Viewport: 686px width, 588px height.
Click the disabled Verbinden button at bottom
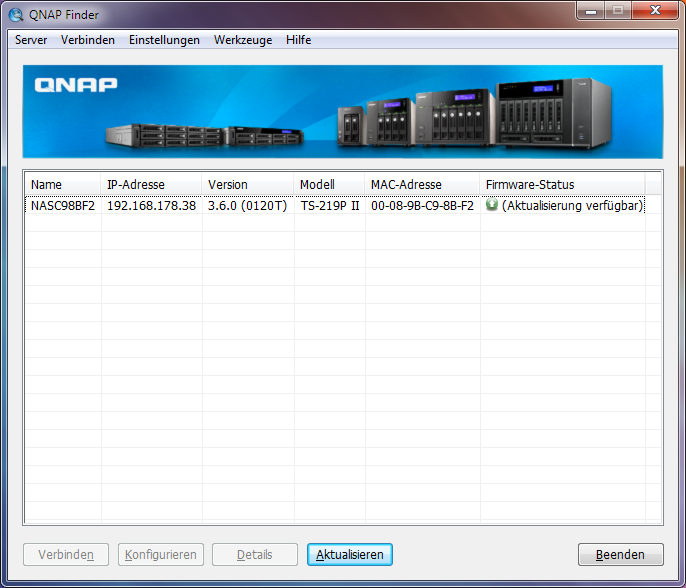pyautogui.click(x=66, y=554)
